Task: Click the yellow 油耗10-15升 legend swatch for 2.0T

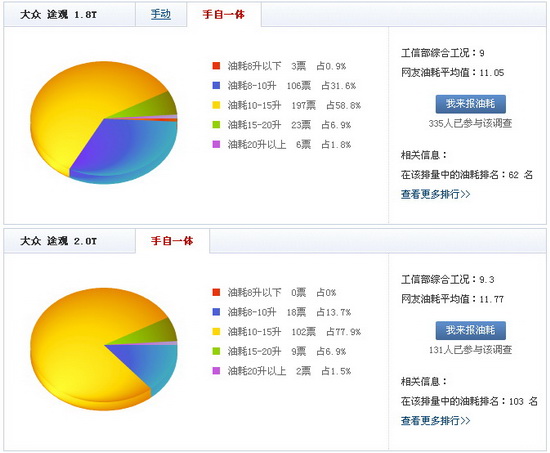Action: pyautogui.click(x=216, y=331)
